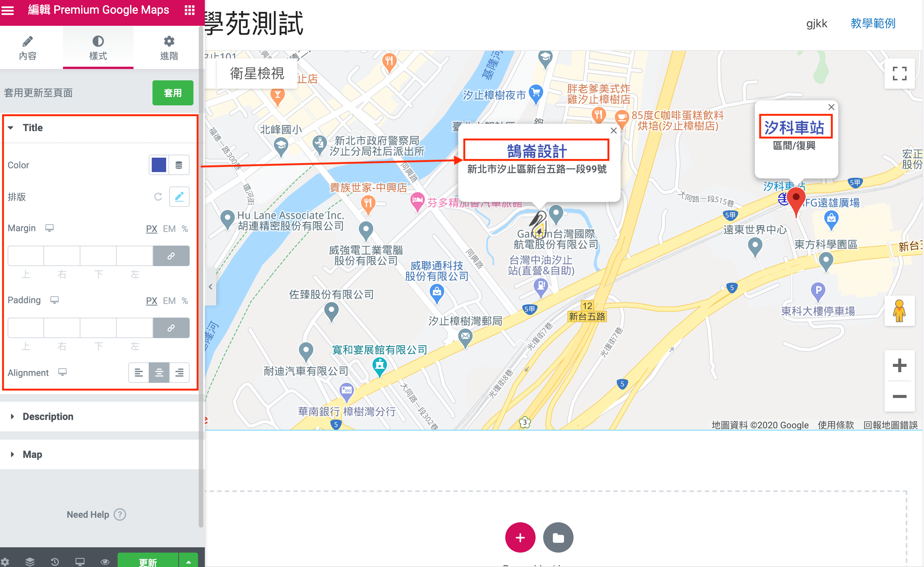The height and width of the screenshot is (567, 924).
Task: Zoom out the map with minus
Action: point(899,396)
